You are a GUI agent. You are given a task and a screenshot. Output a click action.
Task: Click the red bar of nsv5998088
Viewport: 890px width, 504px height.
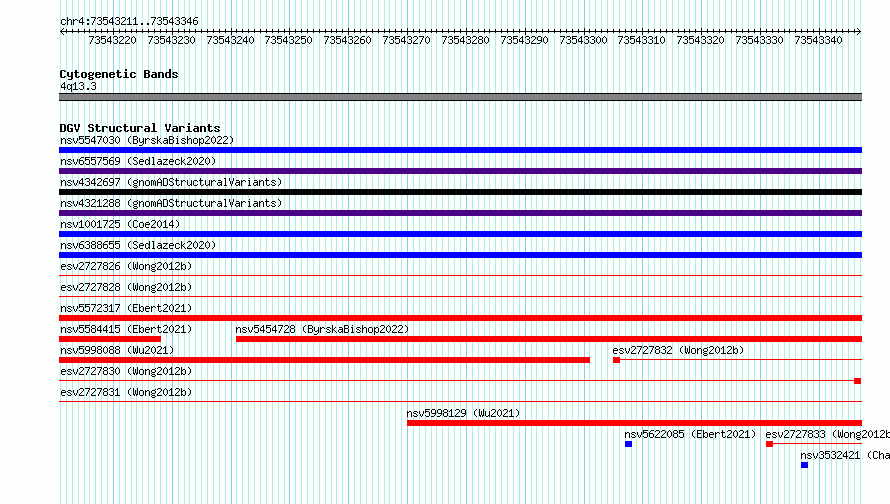(x=325, y=360)
